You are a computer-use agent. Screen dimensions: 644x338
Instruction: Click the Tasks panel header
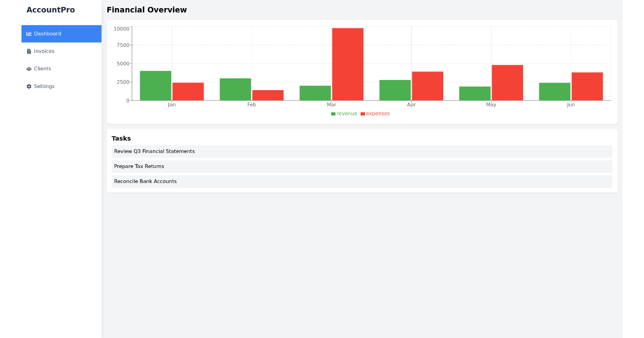click(x=121, y=138)
